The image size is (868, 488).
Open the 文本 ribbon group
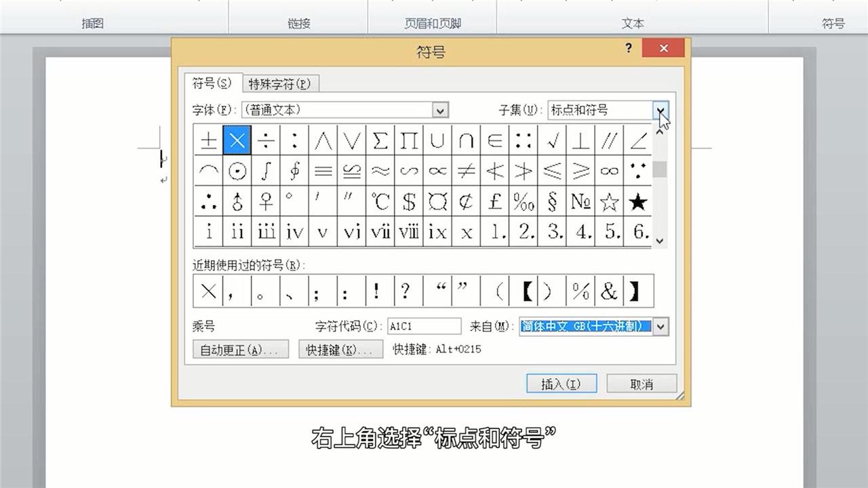point(633,24)
